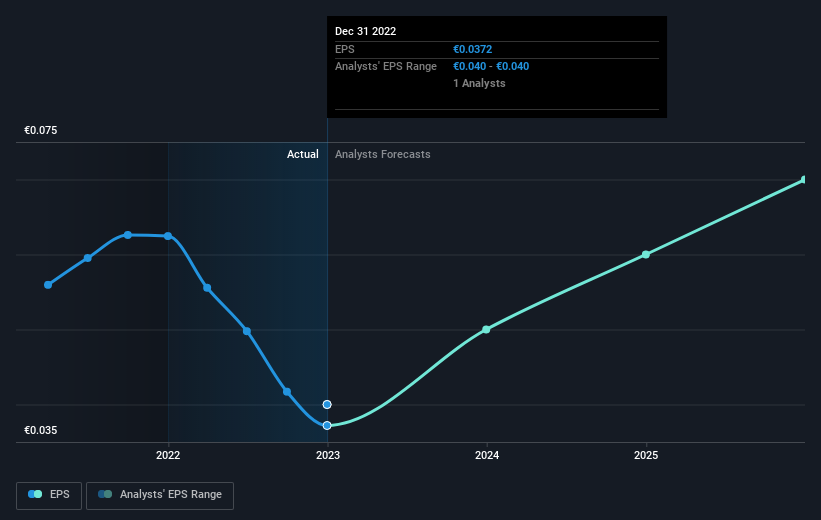Click the Dec 31 2022 tooltip date
The height and width of the screenshot is (520, 821).
click(365, 31)
